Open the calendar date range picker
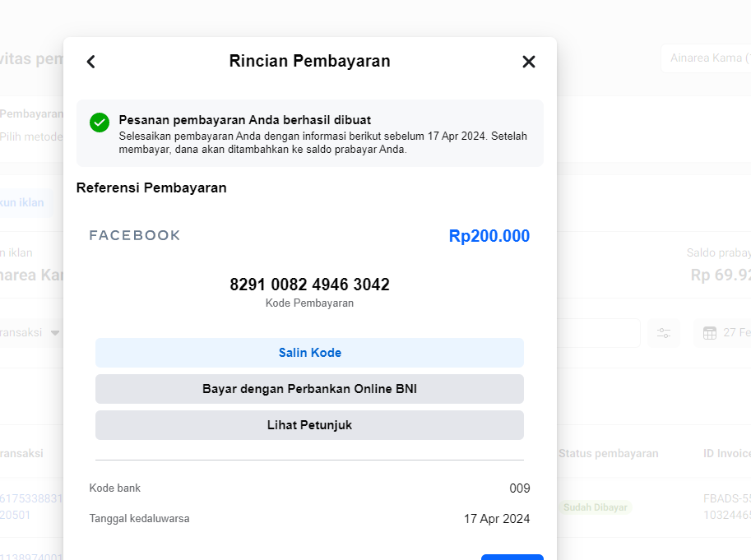The width and height of the screenshot is (751, 560). coord(722,333)
